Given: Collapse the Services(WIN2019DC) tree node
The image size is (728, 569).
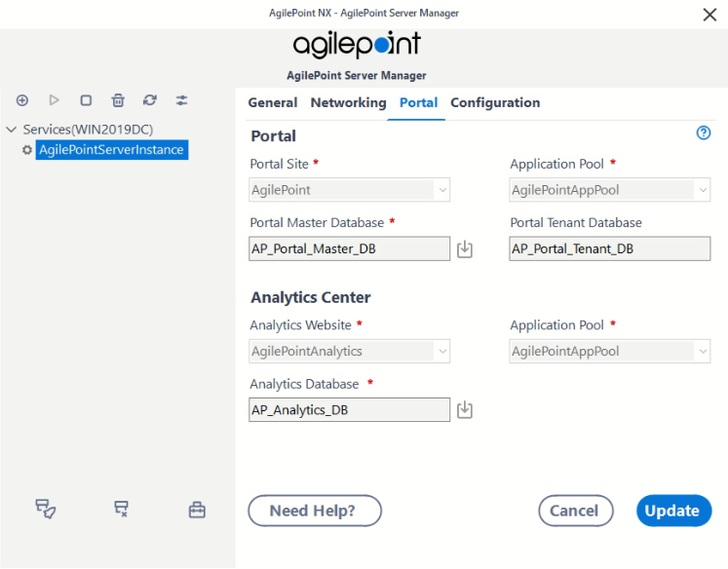Looking at the screenshot, I should 11,130.
